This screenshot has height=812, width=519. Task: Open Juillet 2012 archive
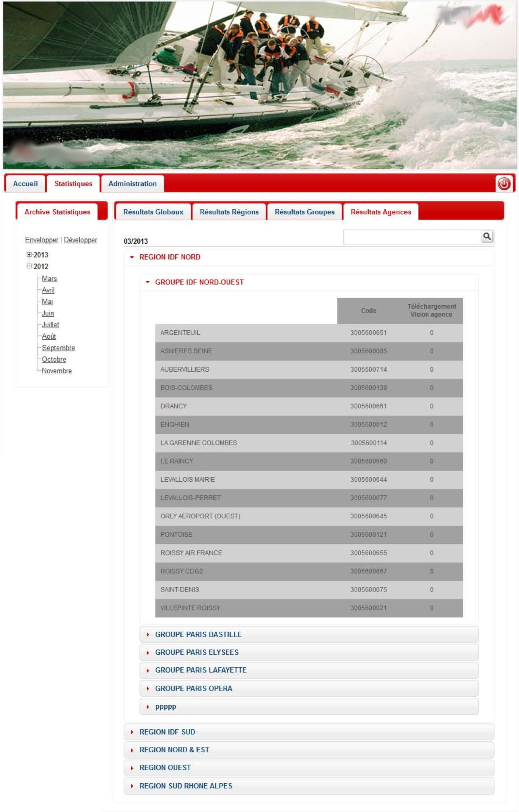(x=50, y=325)
